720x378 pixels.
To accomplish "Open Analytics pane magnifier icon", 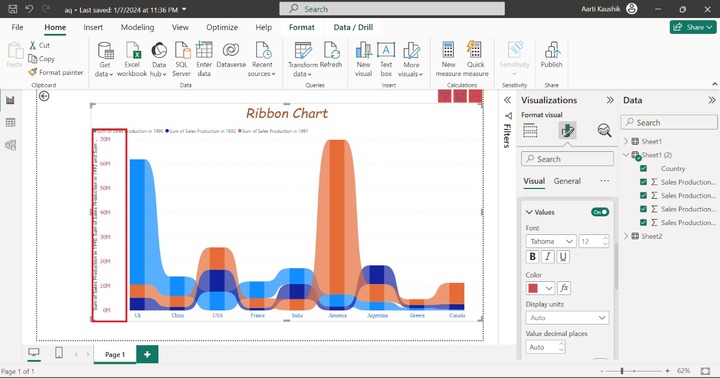I will 604,130.
